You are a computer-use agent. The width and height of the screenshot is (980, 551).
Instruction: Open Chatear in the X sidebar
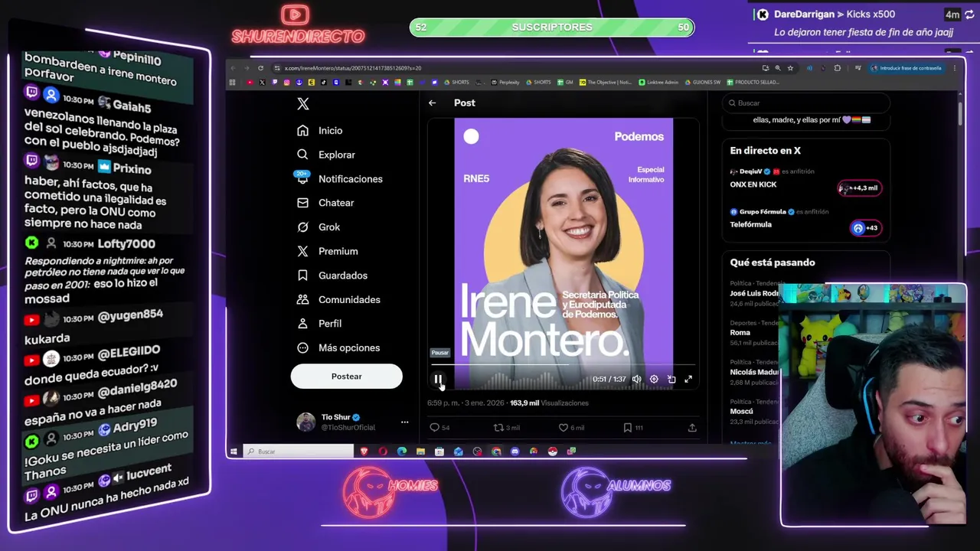326,203
